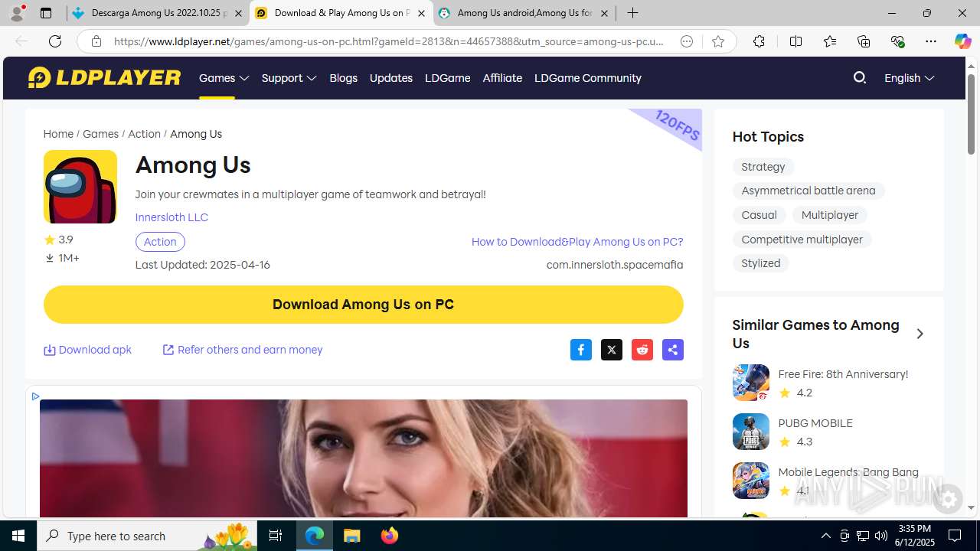The image size is (980, 551).
Task: Select the Casual hot topic
Action: [x=759, y=215]
